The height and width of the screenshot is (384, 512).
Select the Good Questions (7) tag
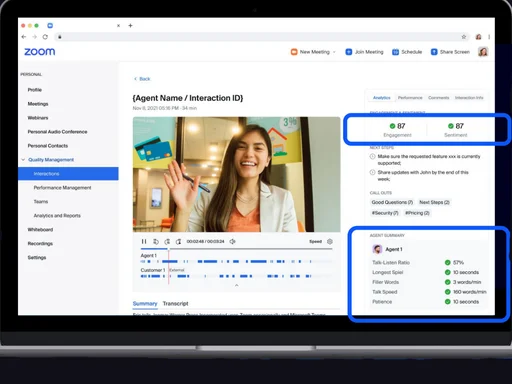[x=392, y=202]
